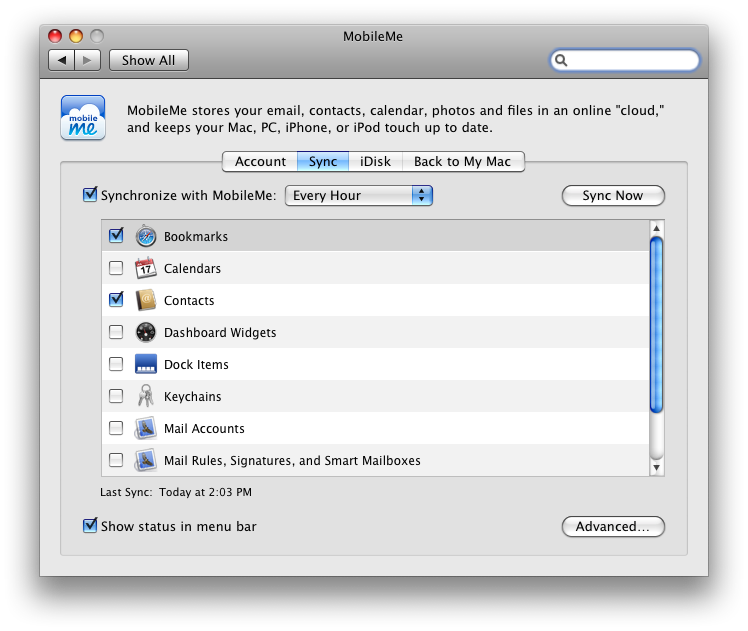Turn on Keychains syncing

(x=116, y=396)
